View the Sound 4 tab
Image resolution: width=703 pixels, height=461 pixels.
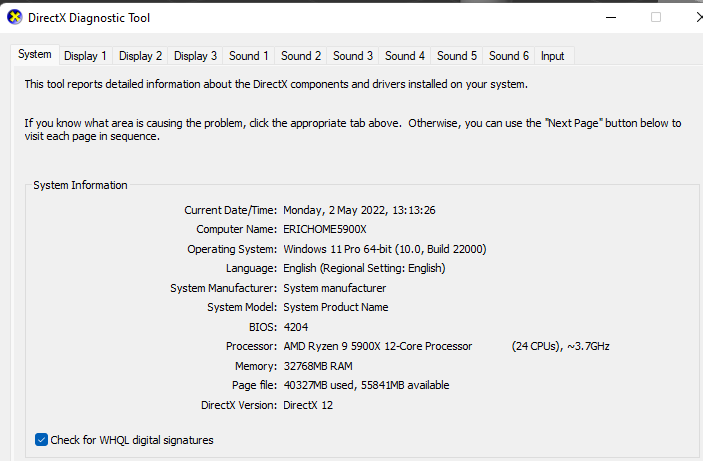pos(405,56)
